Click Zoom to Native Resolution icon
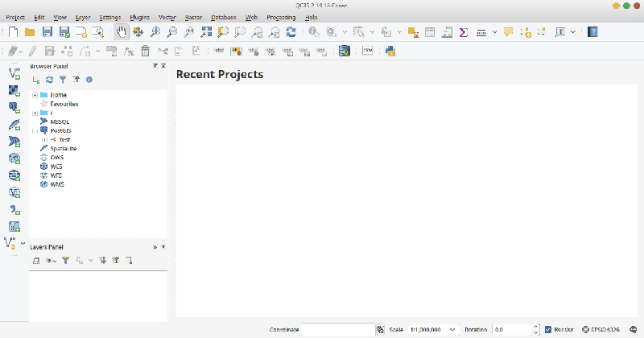Screen dimensions: 644x338 189,32
